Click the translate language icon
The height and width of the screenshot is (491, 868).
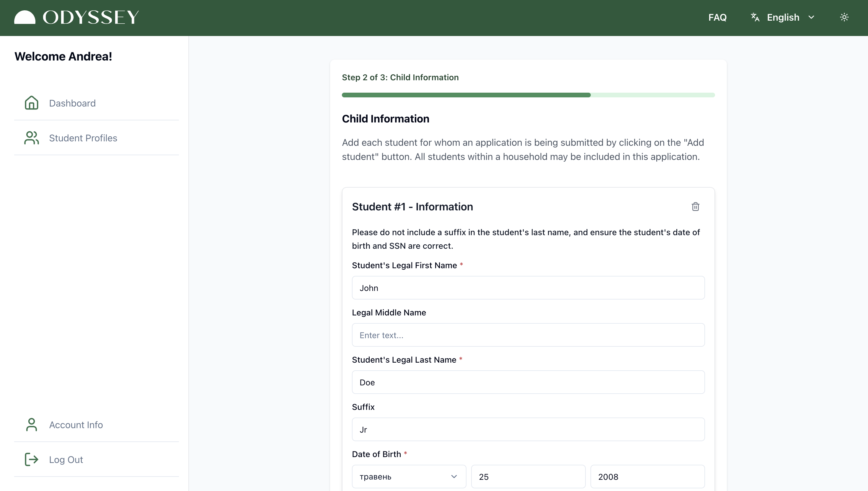pos(755,17)
